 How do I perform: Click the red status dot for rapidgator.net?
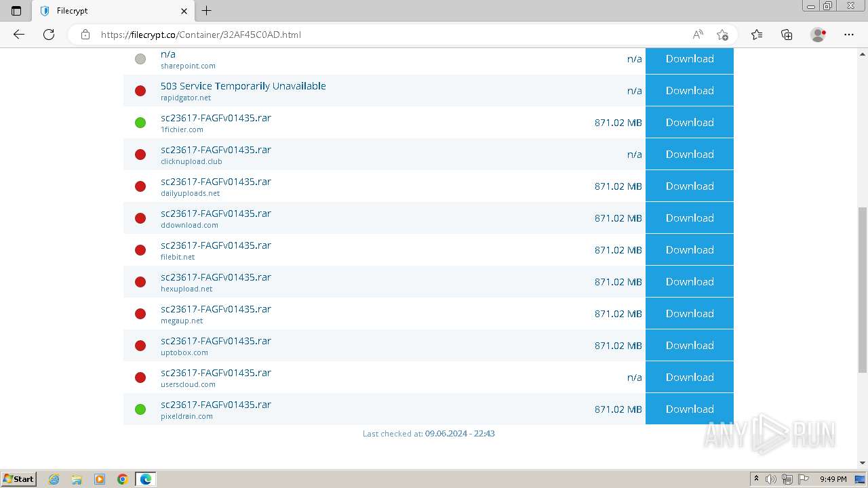click(140, 91)
